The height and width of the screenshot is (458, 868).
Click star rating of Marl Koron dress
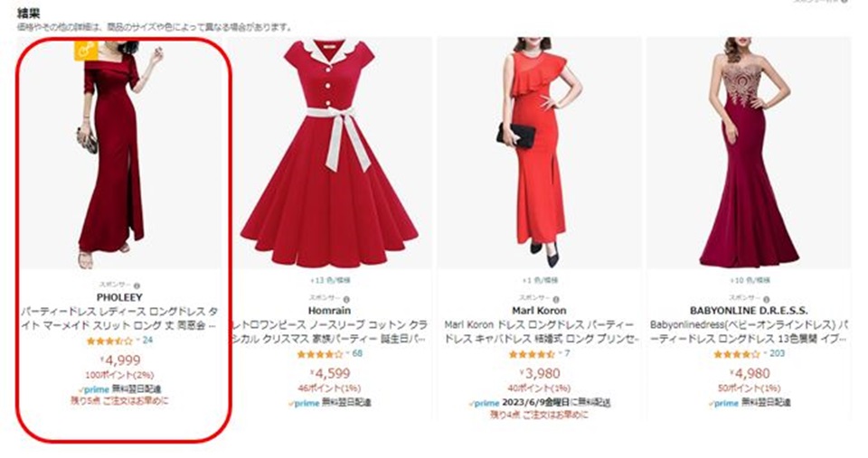pos(532,354)
